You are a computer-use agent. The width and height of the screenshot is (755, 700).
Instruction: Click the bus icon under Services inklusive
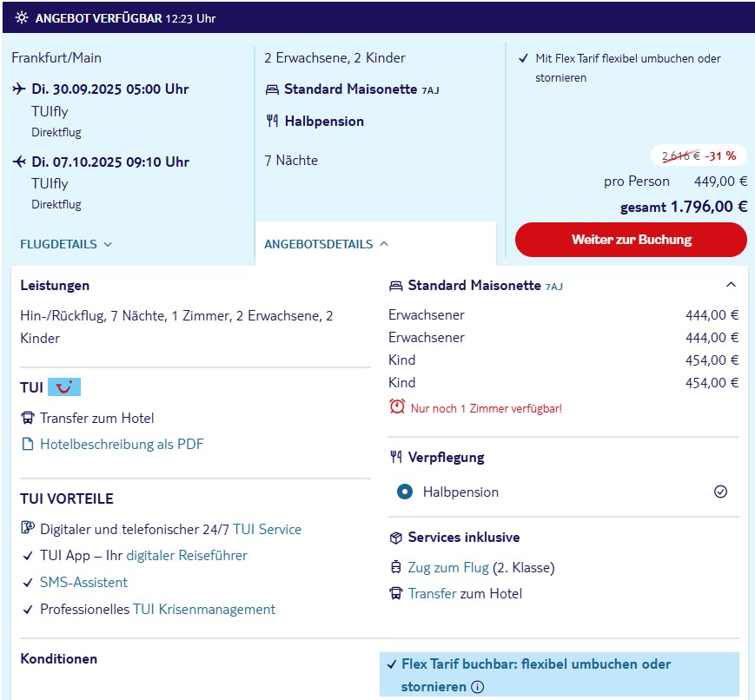(x=396, y=593)
